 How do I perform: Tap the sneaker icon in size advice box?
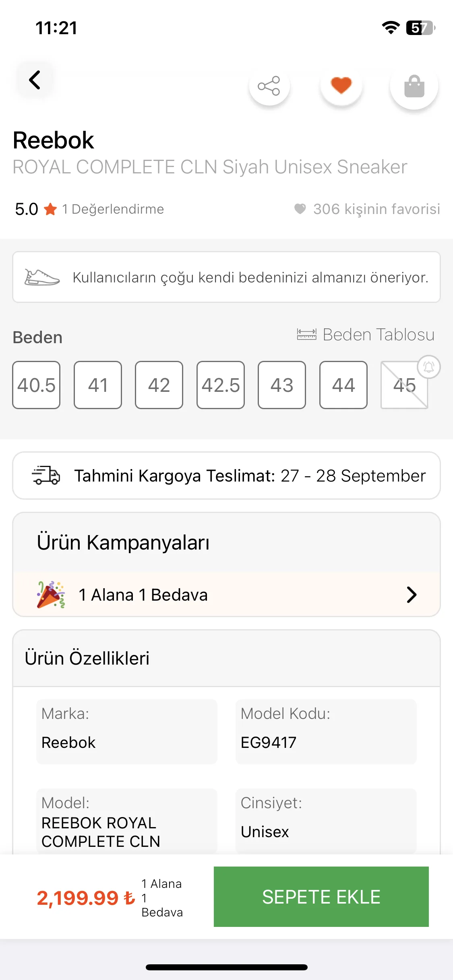[x=42, y=277]
